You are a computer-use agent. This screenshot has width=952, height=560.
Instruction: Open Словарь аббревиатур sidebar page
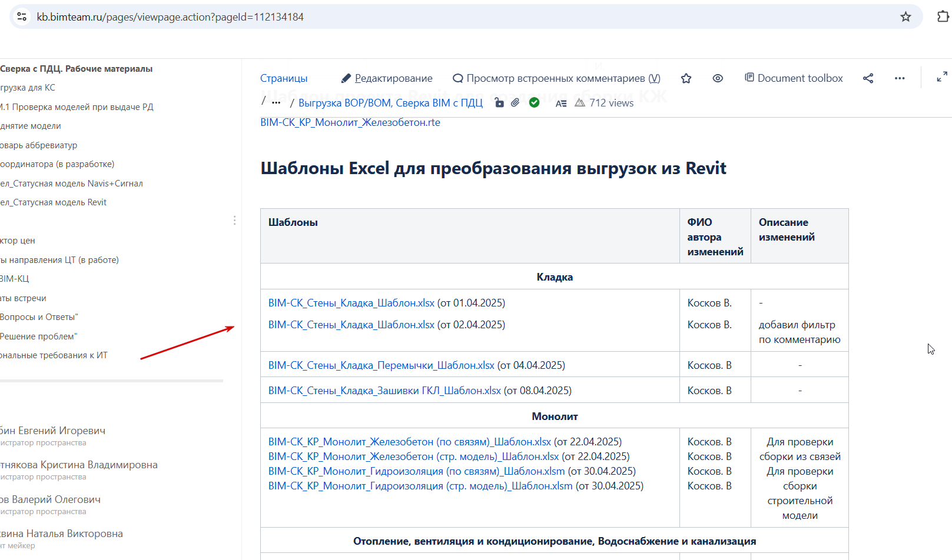pyautogui.click(x=38, y=145)
